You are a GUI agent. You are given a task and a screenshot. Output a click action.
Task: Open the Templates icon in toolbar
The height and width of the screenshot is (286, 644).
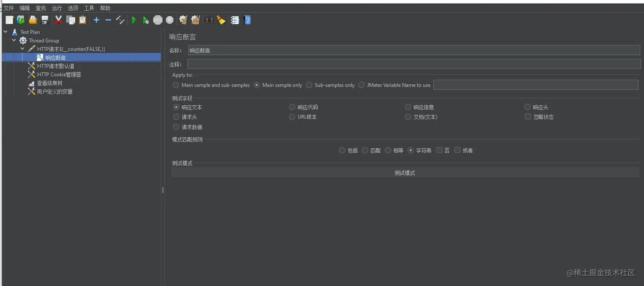click(x=20, y=20)
